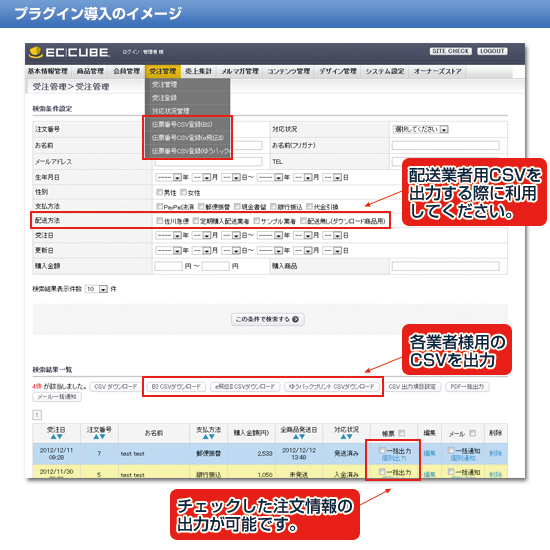Open the 生年月日 end year dropdown
550x550 pixels.
click(270, 177)
